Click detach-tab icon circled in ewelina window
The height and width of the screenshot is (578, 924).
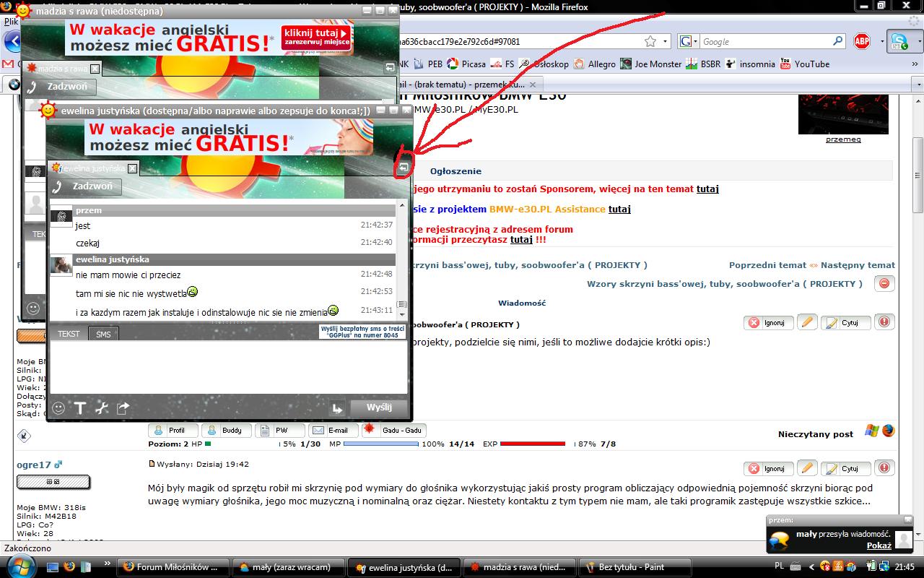click(404, 168)
